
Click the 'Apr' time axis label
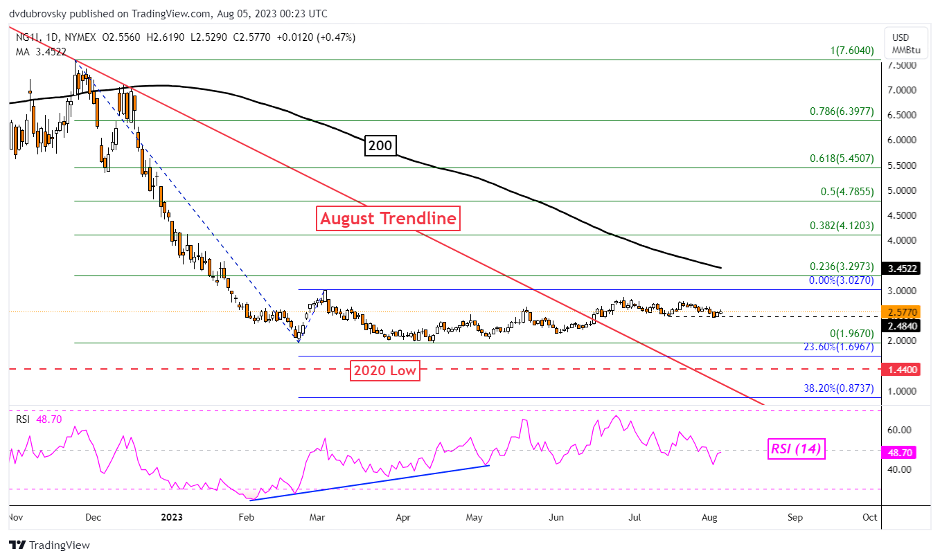[x=403, y=518]
